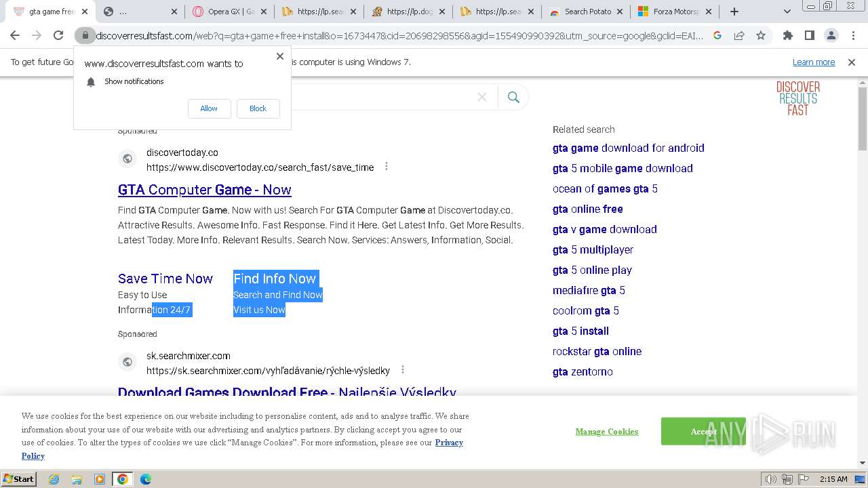Open options for discovertoday.co ad
Screen dimensions: 868x488
387,167
